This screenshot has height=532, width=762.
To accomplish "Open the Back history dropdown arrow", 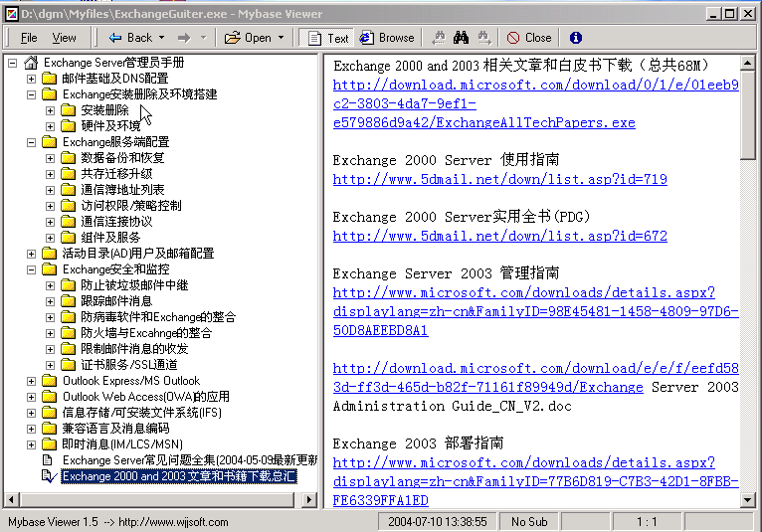I will pos(162,38).
